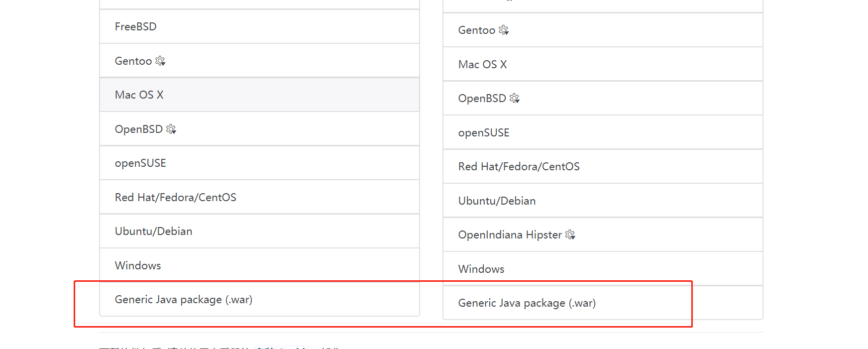This screenshot has width=868, height=349.
Task: Select openSUSE in left list
Action: tap(259, 163)
